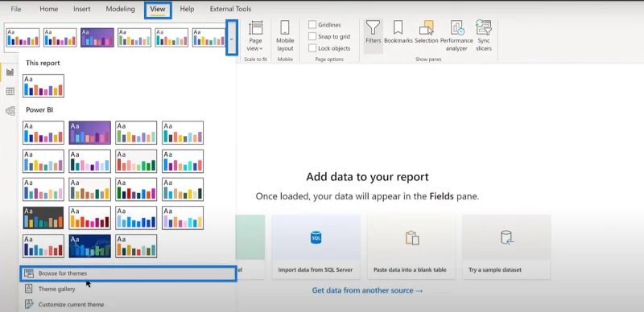The height and width of the screenshot is (312, 644).
Task: Click Import data from SQL Server card
Action: click(316, 247)
